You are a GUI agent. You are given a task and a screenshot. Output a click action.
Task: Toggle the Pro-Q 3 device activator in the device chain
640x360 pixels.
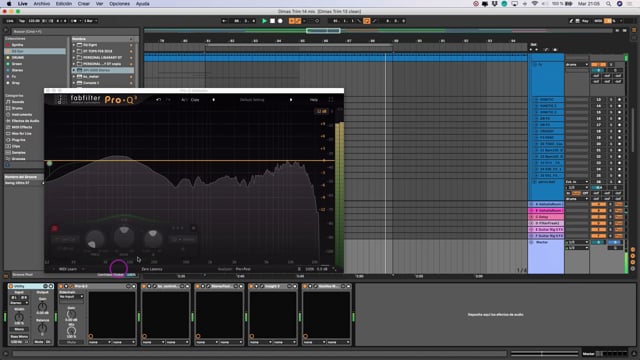[x=61, y=286]
